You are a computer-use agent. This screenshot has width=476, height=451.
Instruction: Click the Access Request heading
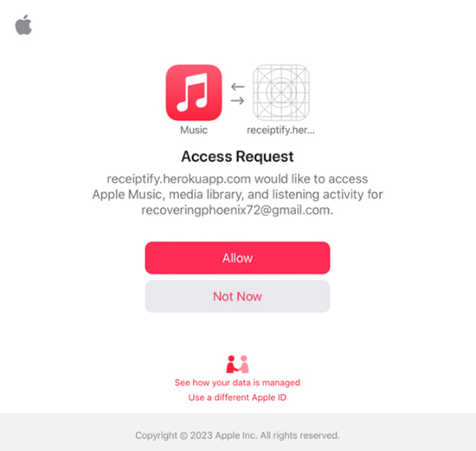click(x=237, y=157)
